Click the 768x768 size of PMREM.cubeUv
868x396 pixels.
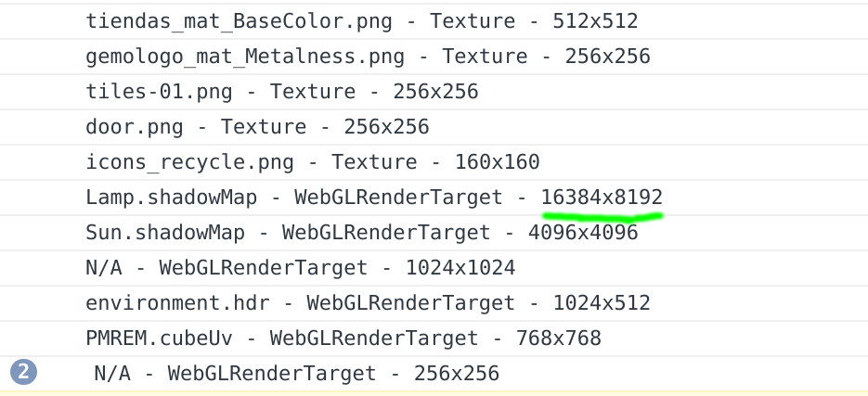tap(559, 339)
